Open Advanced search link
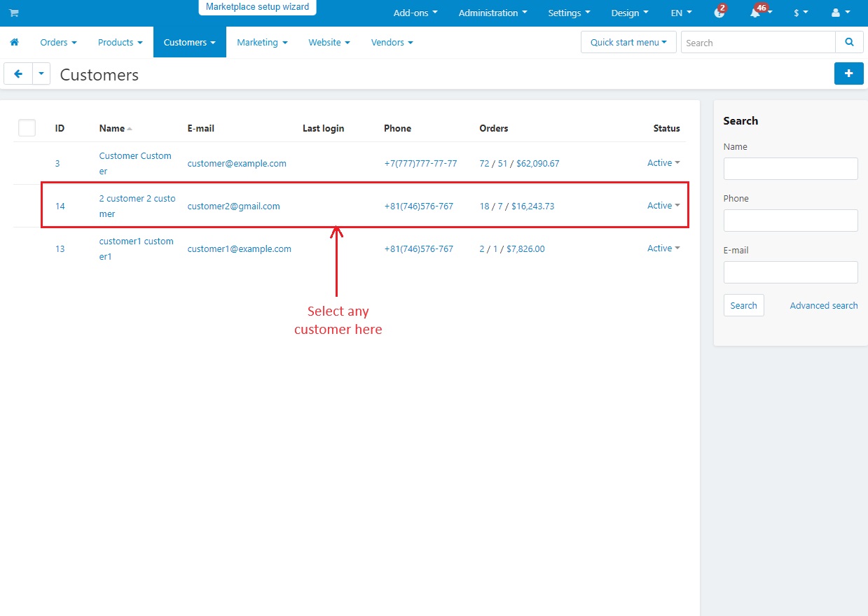 pos(824,305)
